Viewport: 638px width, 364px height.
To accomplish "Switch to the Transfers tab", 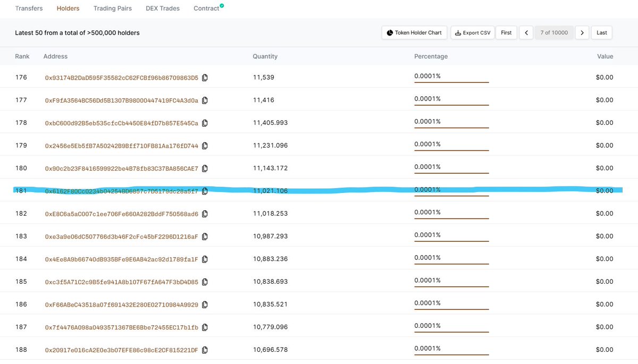I will click(x=28, y=8).
